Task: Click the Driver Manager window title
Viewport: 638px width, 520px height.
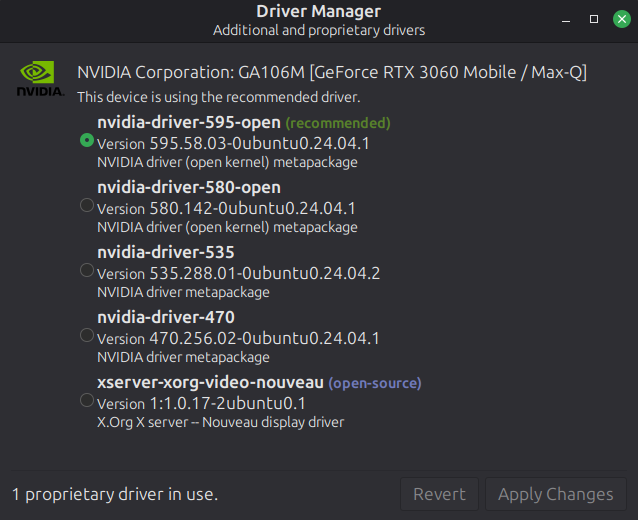Action: 319,11
